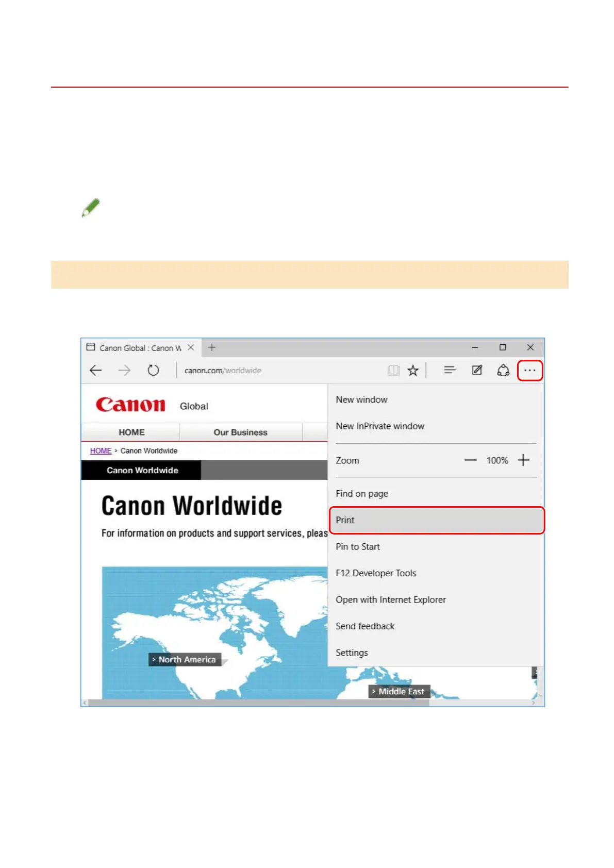Maximize the browser window
The width and height of the screenshot is (614, 868).
tap(503, 347)
